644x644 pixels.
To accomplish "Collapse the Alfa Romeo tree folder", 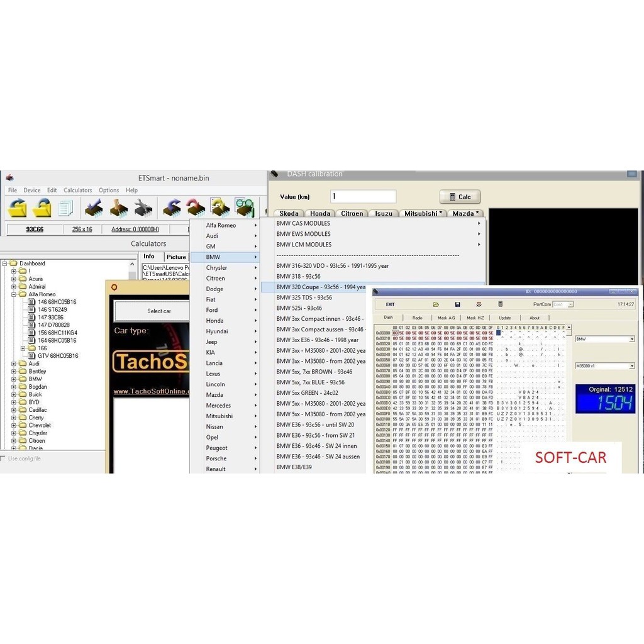I will [x=14, y=294].
